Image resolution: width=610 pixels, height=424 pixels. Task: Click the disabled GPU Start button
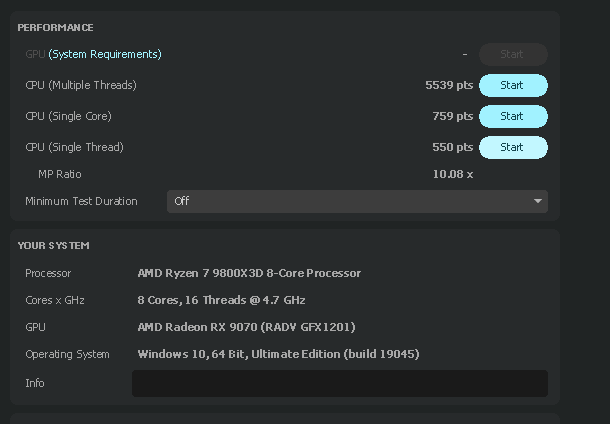(x=513, y=54)
